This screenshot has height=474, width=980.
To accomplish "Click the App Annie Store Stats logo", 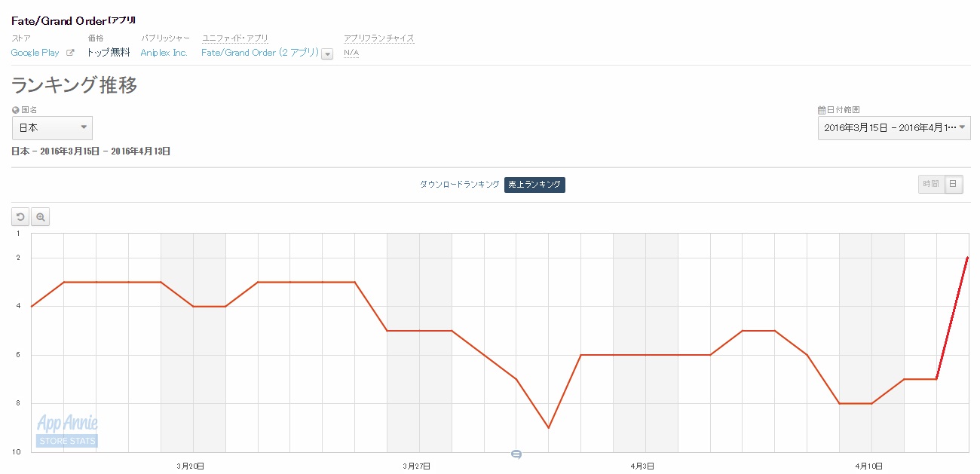I will click(x=67, y=431).
